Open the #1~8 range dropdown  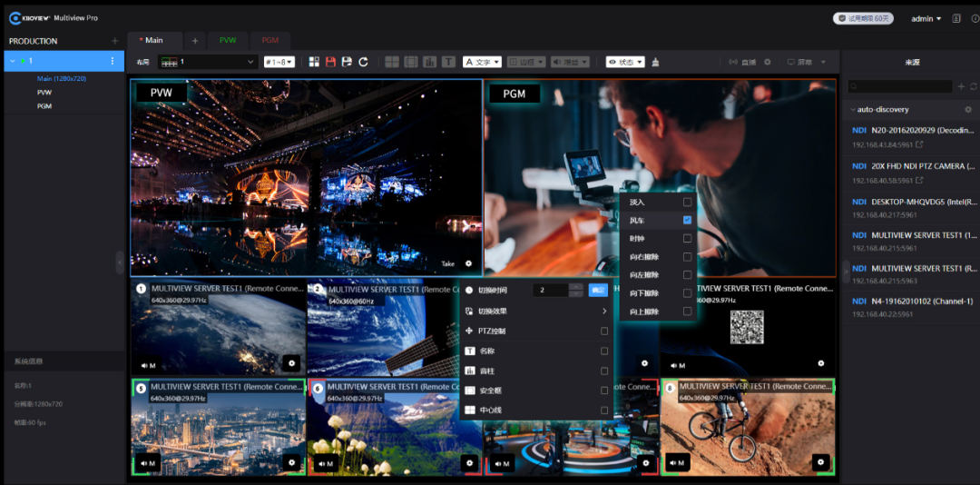point(279,62)
